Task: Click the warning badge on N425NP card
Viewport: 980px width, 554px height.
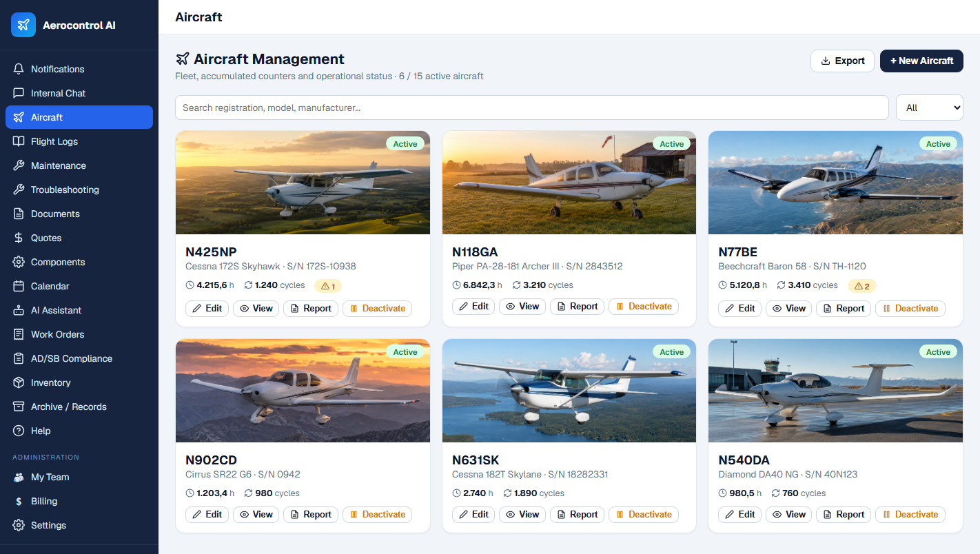Action: point(328,286)
